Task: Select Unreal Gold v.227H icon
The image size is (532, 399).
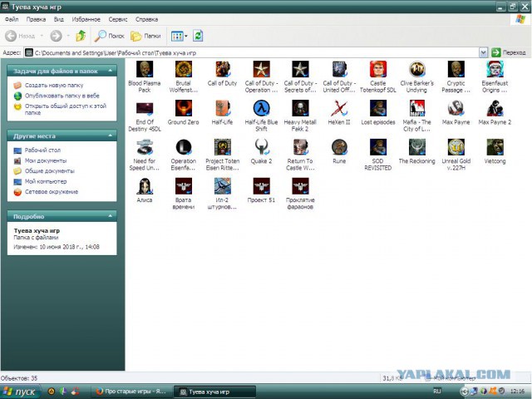Action: click(456, 147)
